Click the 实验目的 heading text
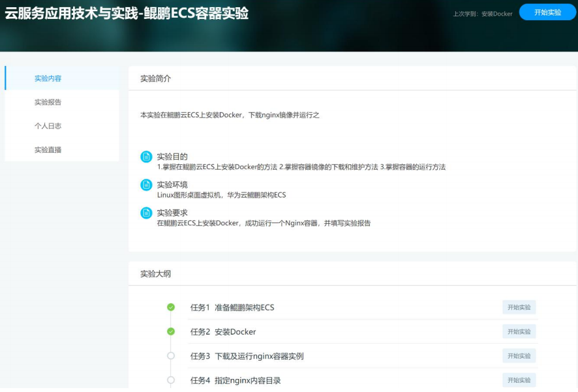Screen dimensions: 578x392 click(172, 157)
